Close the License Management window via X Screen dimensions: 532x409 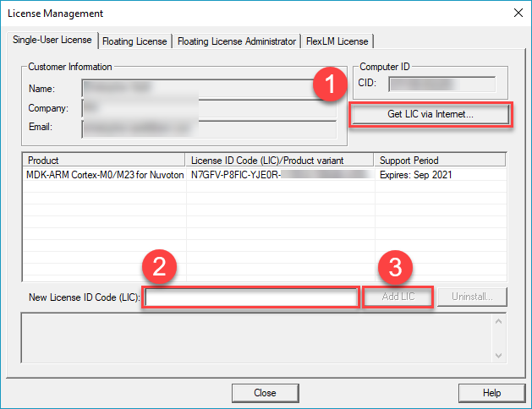tap(518, 13)
